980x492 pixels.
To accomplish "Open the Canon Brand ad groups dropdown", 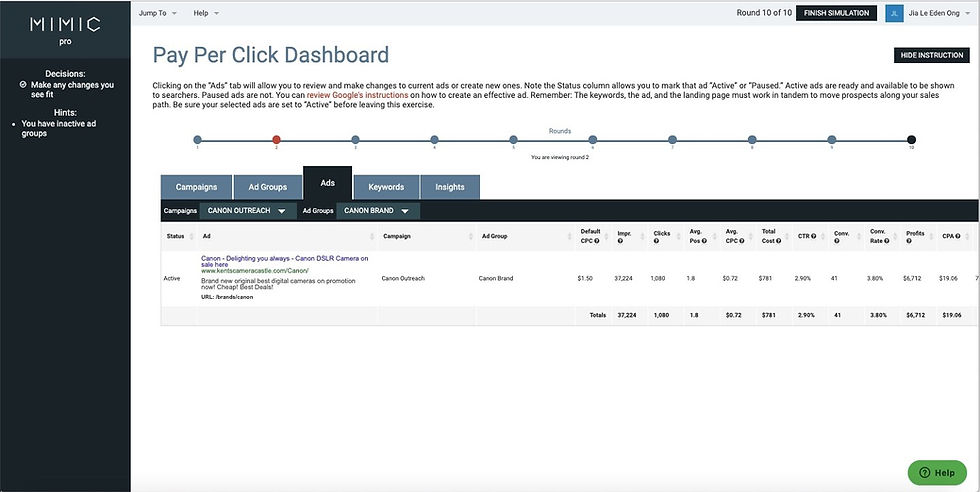I will [x=378, y=211].
